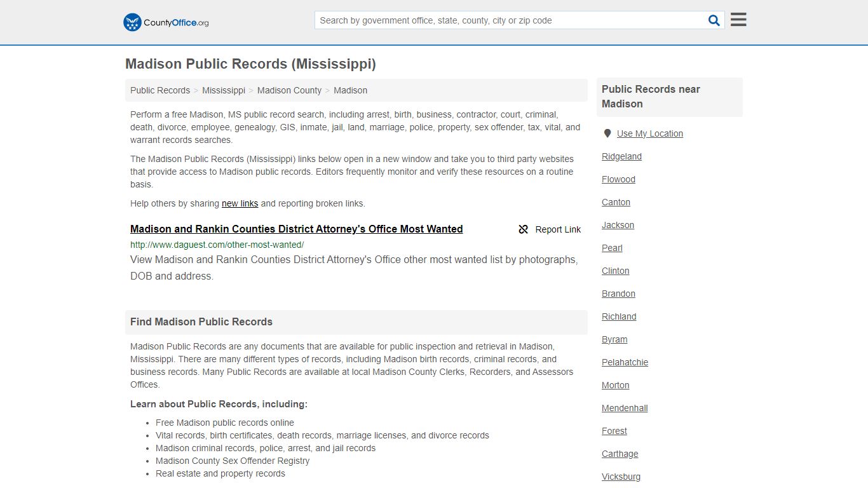Click Madison criminal records, police list item
The height and width of the screenshot is (488, 868).
[x=266, y=448]
